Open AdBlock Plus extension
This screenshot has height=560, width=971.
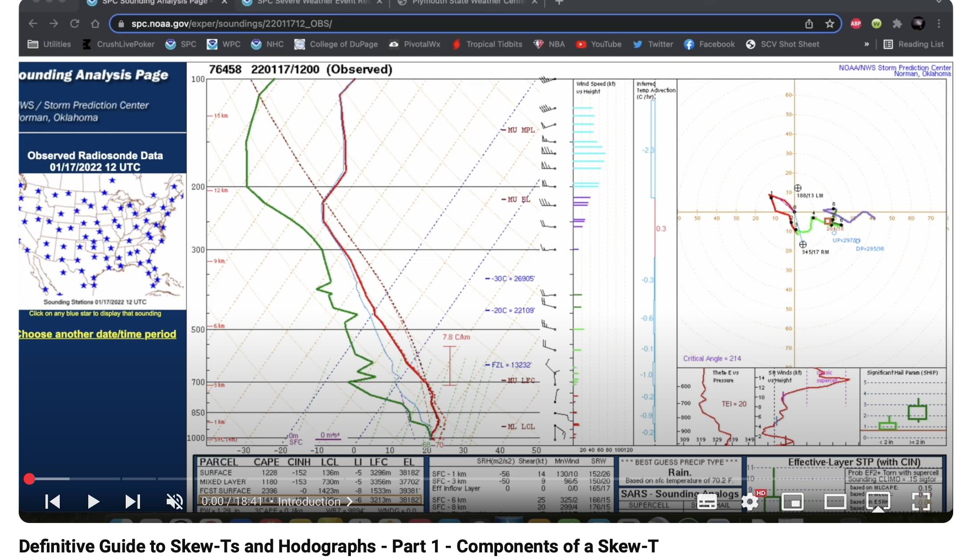[x=856, y=24]
